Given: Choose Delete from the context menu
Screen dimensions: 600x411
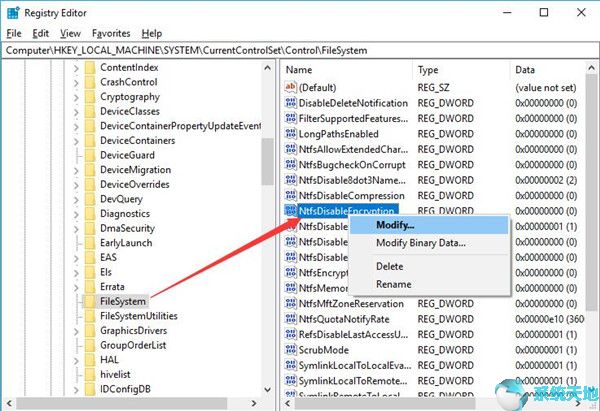Looking at the screenshot, I should pyautogui.click(x=429, y=266).
